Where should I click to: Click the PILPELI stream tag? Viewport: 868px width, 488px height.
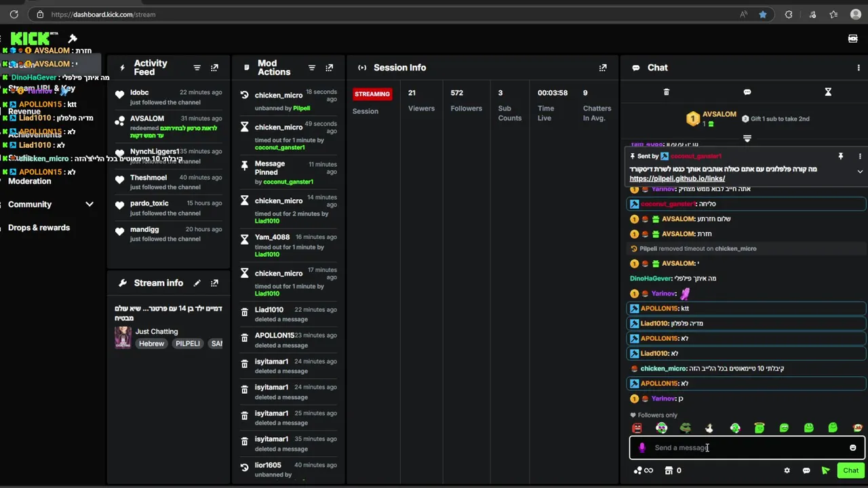(x=187, y=344)
